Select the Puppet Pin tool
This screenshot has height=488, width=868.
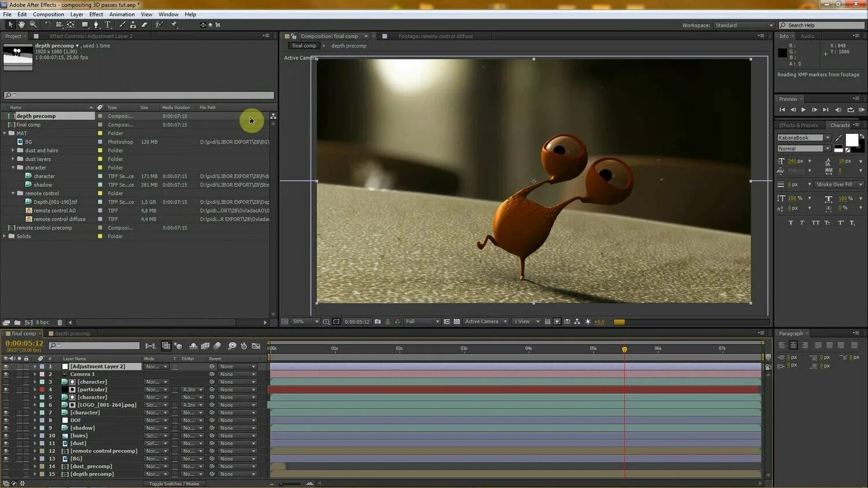click(x=174, y=25)
